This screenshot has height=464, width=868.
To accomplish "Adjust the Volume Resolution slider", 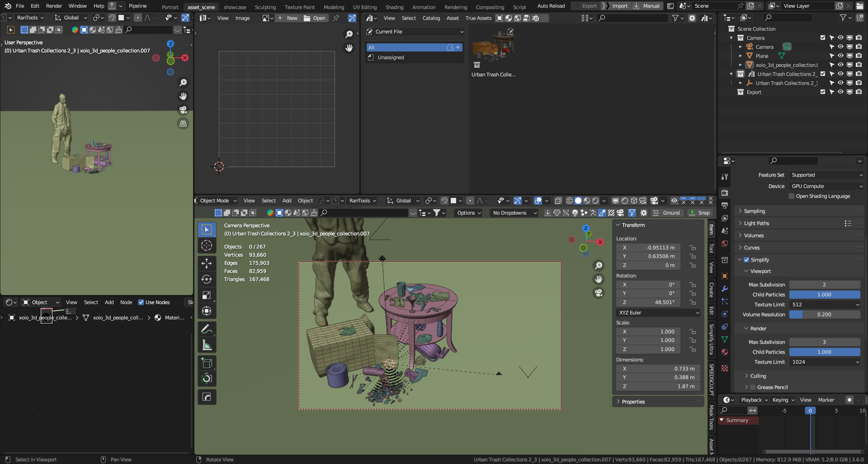I will [x=824, y=314].
